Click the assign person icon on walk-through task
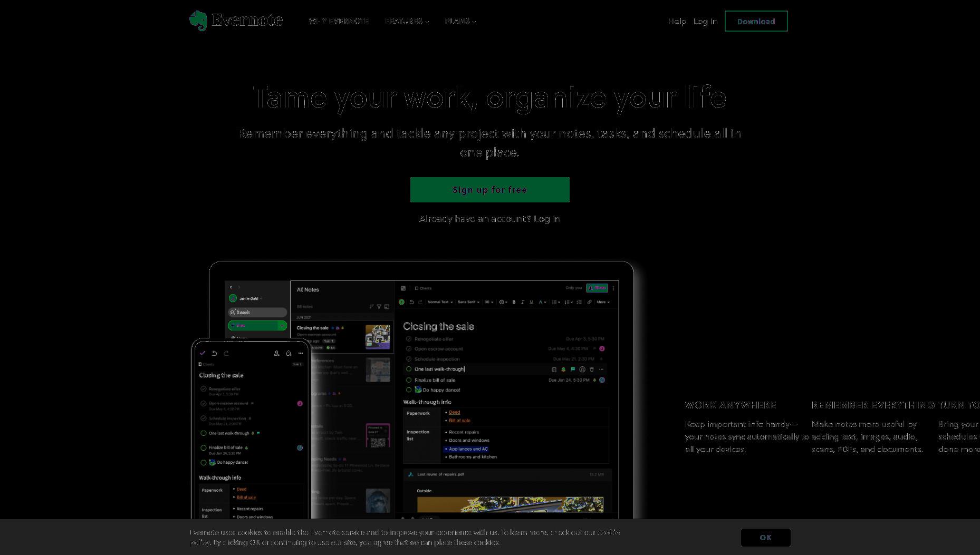Screen dimensions: 980x555 click(582, 369)
